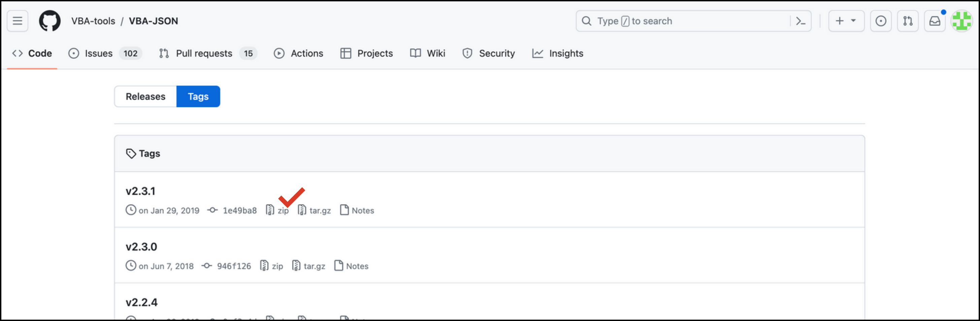Image resolution: width=980 pixels, height=321 pixels.
Task: Switch to the Pull requests tab
Action: [x=208, y=53]
